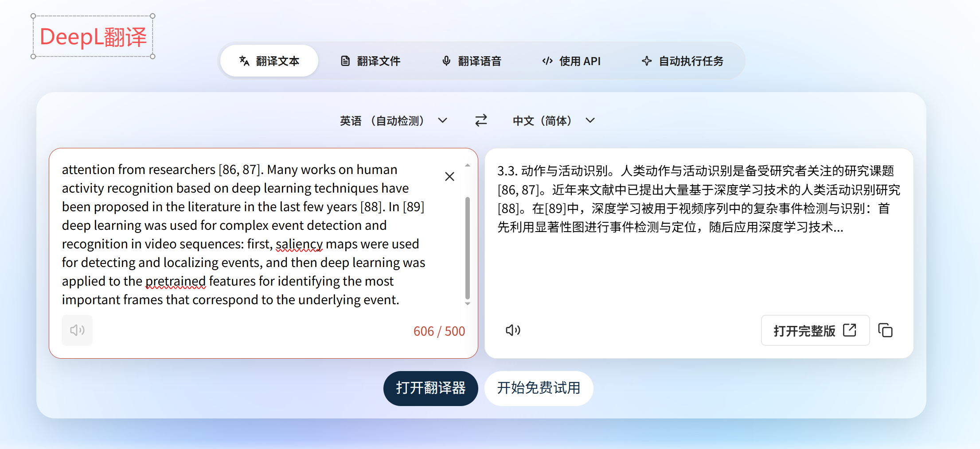This screenshot has width=980, height=449.
Task: Click the underlined word saliency
Action: [299, 244]
